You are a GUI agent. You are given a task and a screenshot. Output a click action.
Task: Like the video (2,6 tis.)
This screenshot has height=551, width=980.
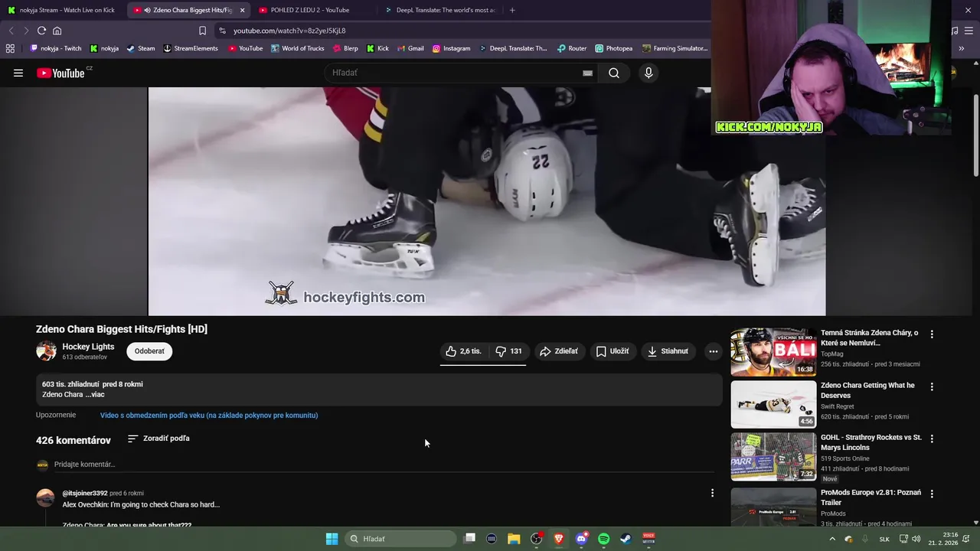[464, 351]
